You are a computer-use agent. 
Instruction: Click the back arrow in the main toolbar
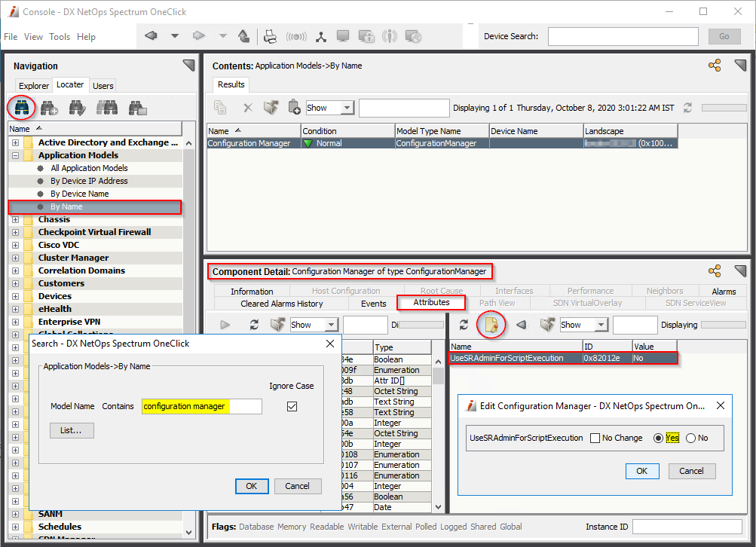pos(151,36)
